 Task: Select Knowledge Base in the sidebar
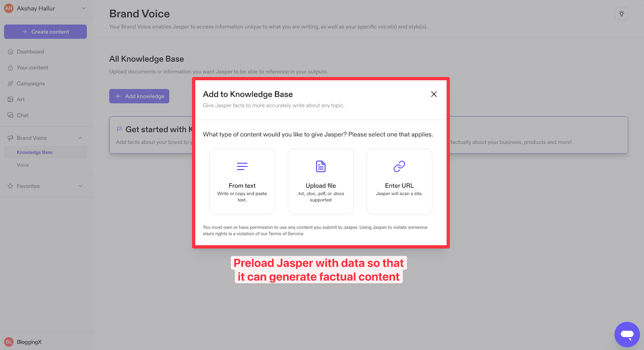[x=35, y=152]
